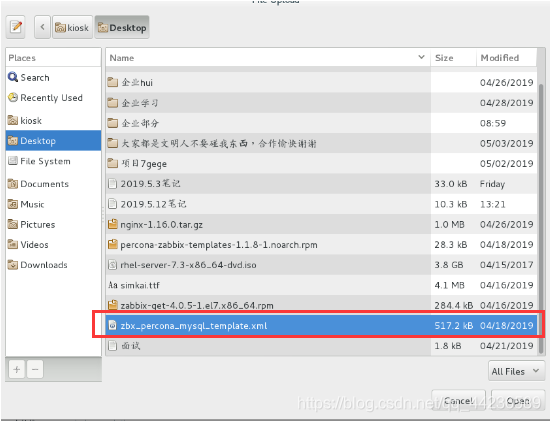Click the Recently Used clock icon
The width and height of the screenshot is (551, 422).
tap(13, 97)
